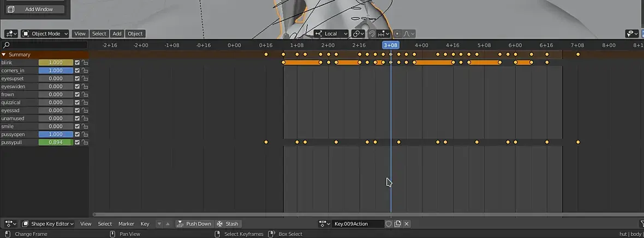Toggle proportional editing
The width and height of the screenshot is (644, 238).
tap(397, 34)
